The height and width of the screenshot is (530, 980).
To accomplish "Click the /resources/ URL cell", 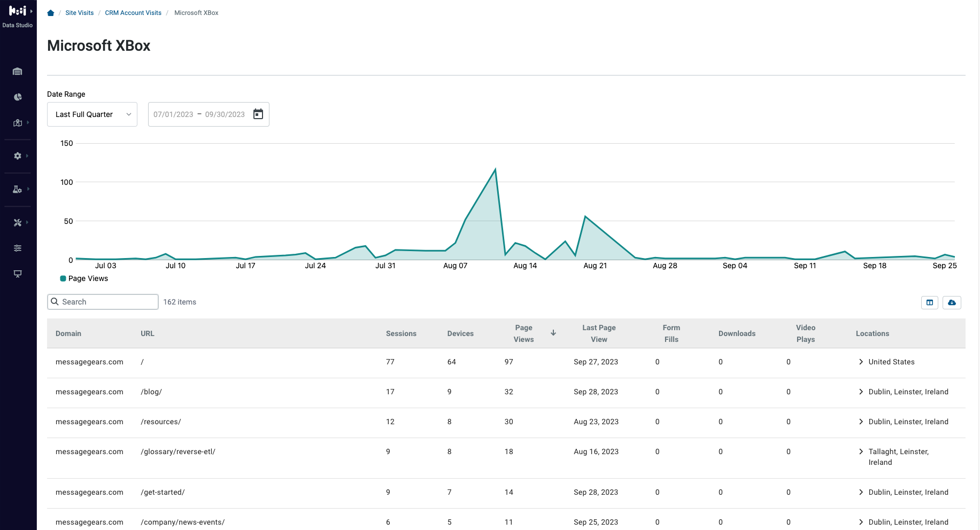I will pyautogui.click(x=161, y=422).
